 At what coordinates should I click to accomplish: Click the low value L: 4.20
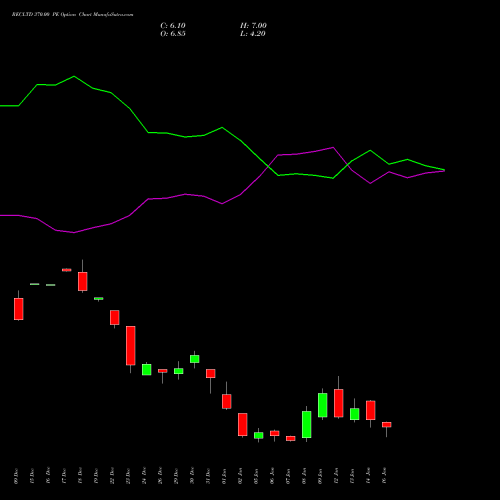point(253,34)
